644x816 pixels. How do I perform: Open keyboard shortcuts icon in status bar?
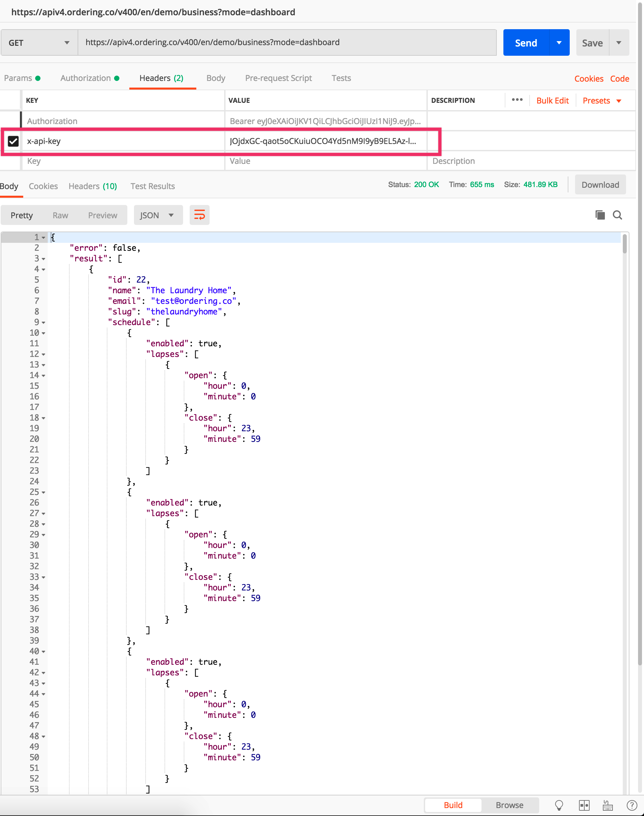coord(608,805)
